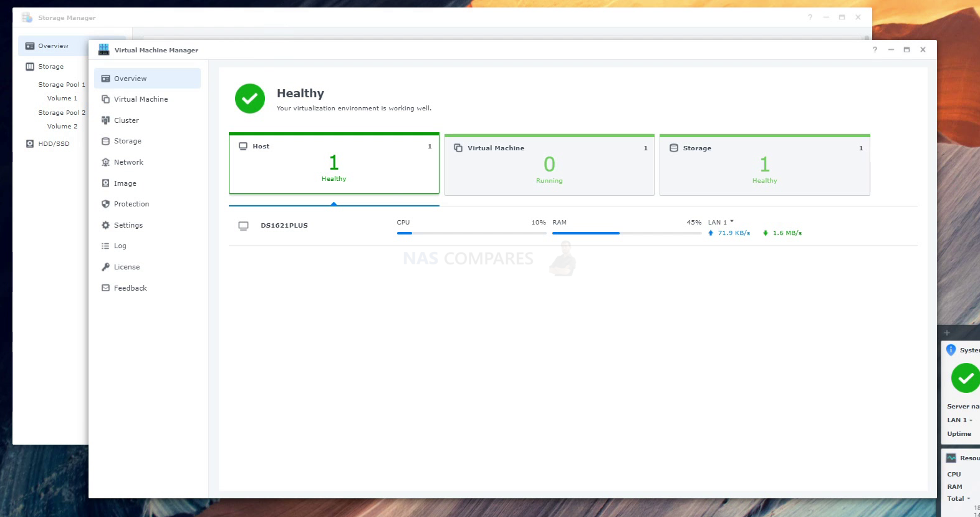Open Storage in Virtual Machine Manager sidebar
Screen dimensions: 980x517
coord(147,141)
